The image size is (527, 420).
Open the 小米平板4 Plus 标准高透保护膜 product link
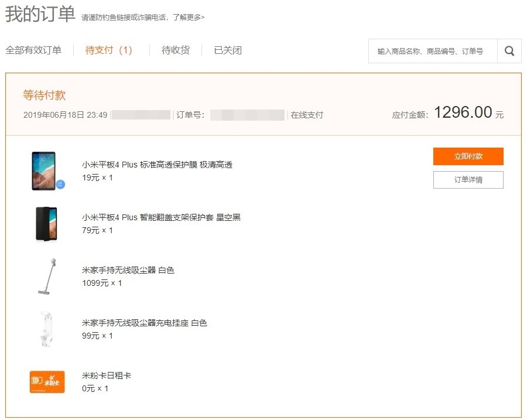157,165
